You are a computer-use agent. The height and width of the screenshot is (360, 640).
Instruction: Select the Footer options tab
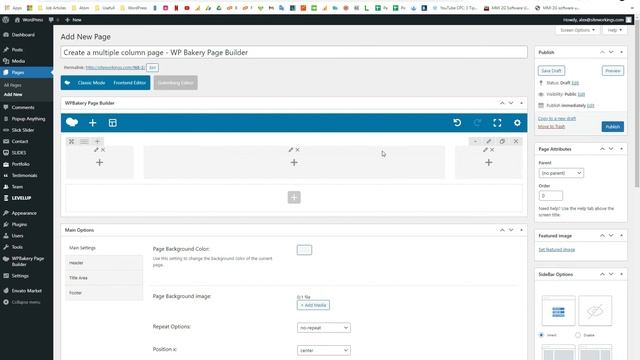tap(104, 293)
